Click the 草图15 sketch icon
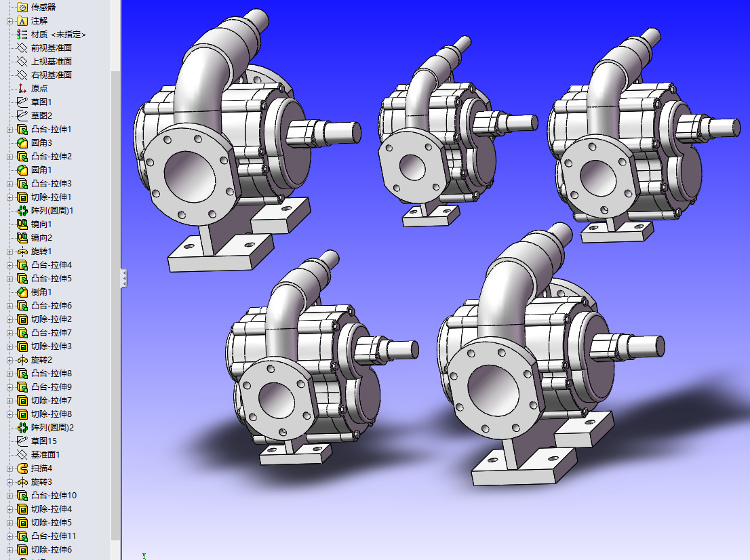 pyautogui.click(x=22, y=441)
